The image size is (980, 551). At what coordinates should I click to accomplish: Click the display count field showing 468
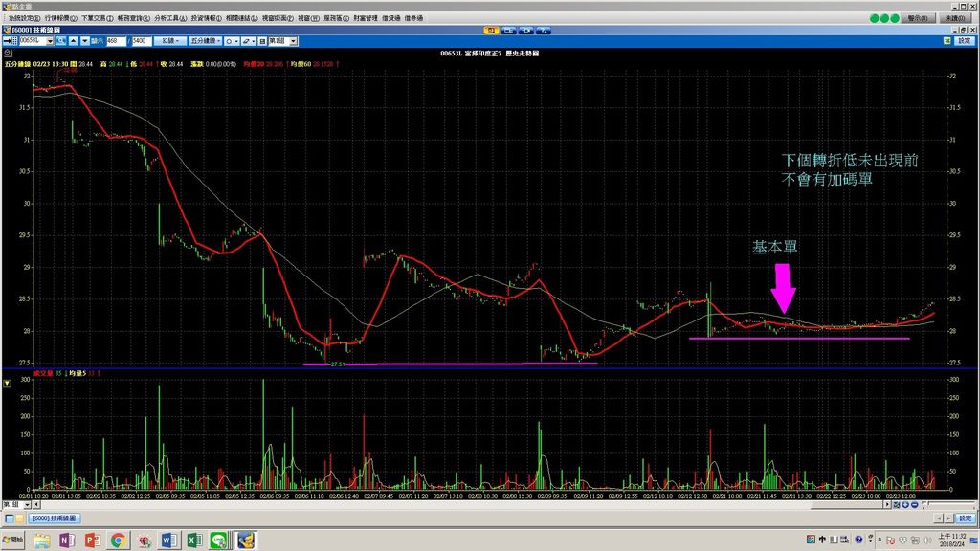(x=116, y=40)
